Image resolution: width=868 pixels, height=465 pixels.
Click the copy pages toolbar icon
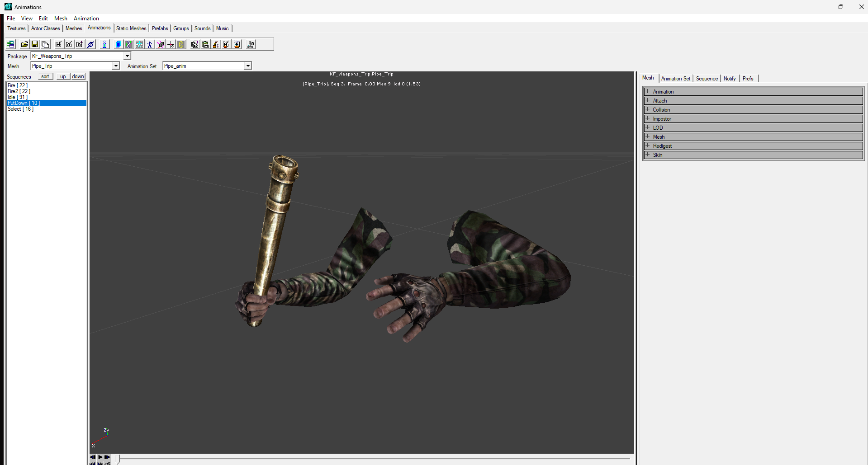(x=45, y=44)
